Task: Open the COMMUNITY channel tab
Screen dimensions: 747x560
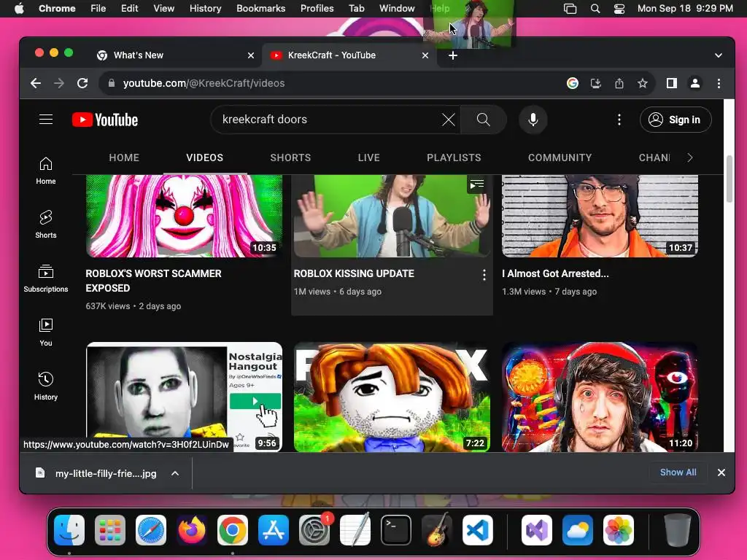Action: (x=560, y=157)
